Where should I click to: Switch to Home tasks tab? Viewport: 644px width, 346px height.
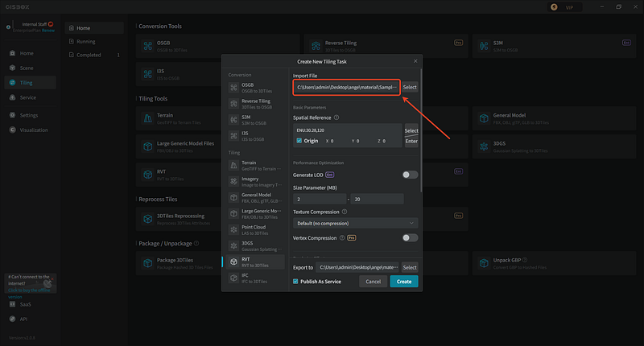coord(94,28)
